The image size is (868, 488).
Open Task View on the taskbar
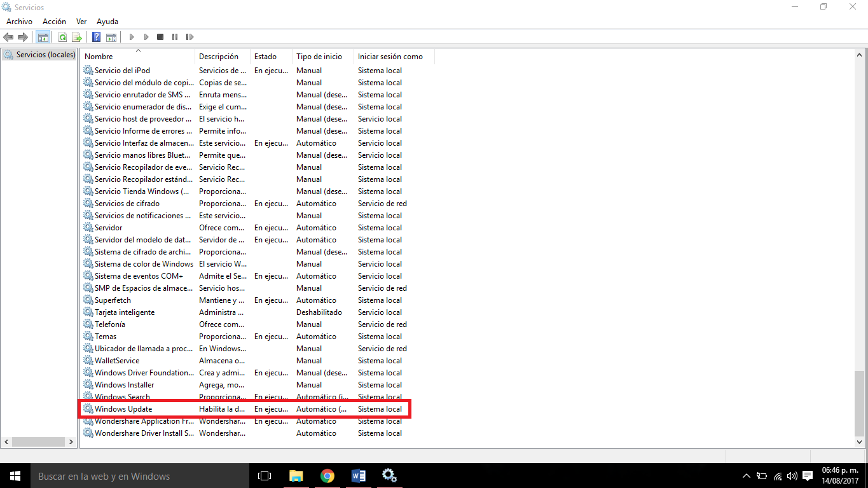click(x=265, y=476)
